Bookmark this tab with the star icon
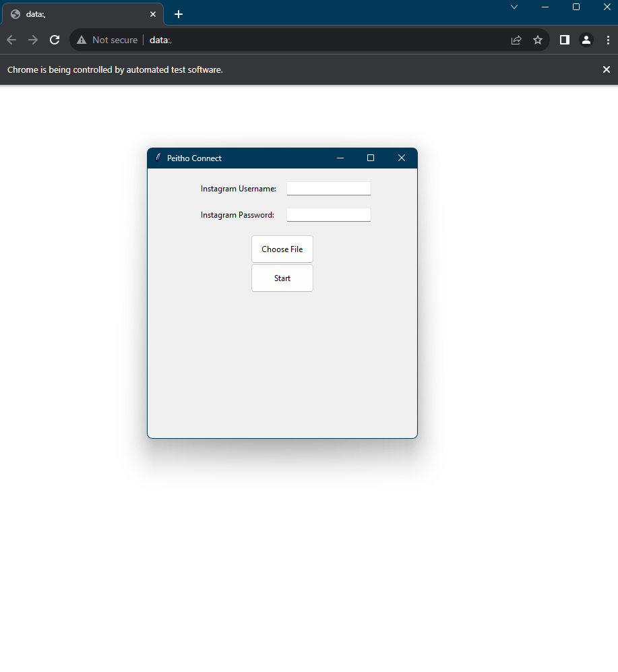This screenshot has height=672, width=618. 537,40
